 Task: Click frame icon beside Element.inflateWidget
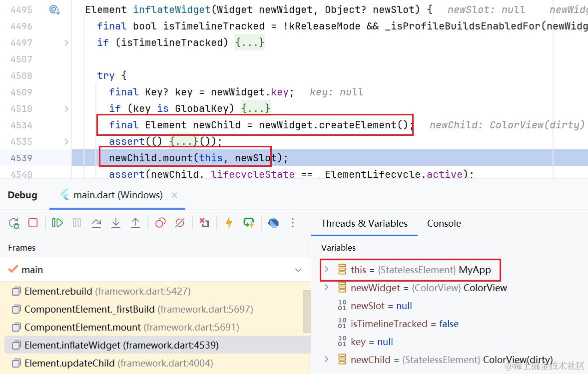(x=16, y=346)
